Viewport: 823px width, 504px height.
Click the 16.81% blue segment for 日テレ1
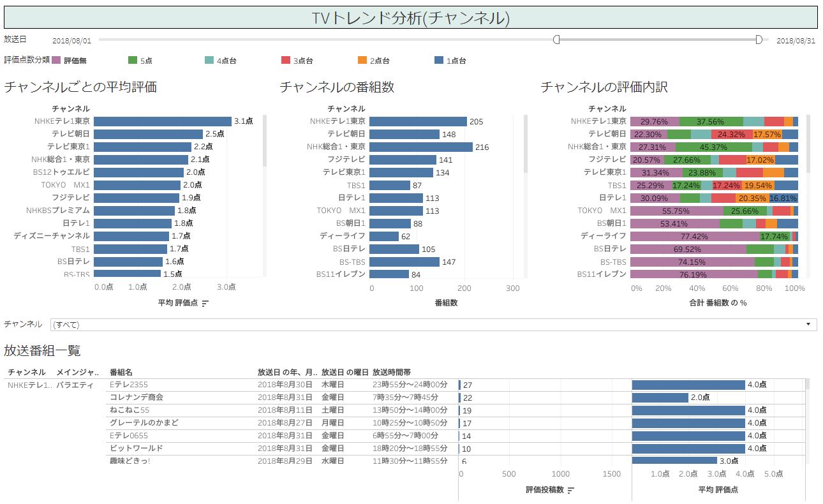(784, 198)
